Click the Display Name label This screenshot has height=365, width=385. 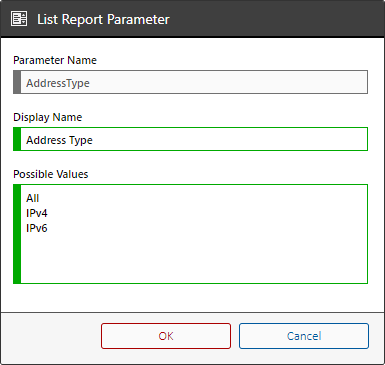(x=48, y=117)
